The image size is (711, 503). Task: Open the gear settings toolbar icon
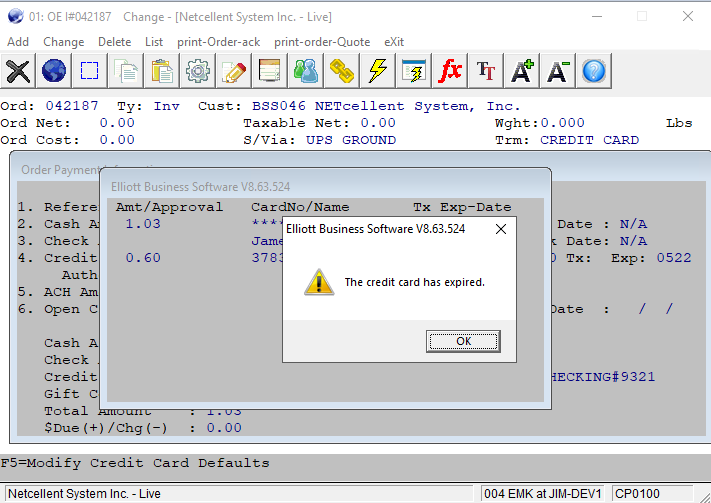(198, 71)
